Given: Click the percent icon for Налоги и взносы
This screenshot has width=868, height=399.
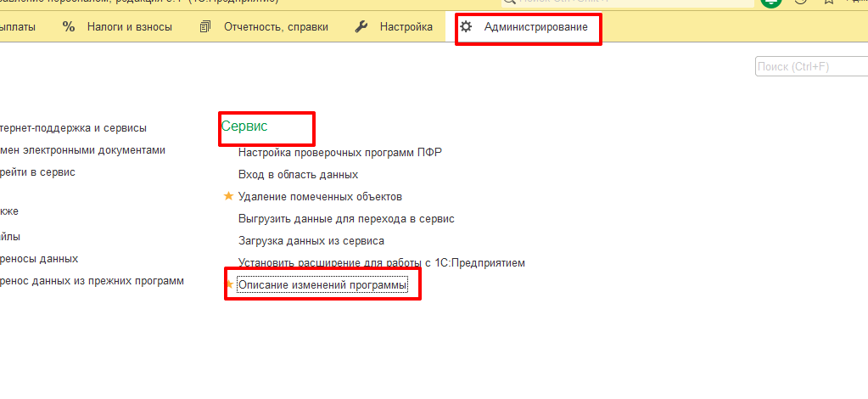Looking at the screenshot, I should pos(69,27).
